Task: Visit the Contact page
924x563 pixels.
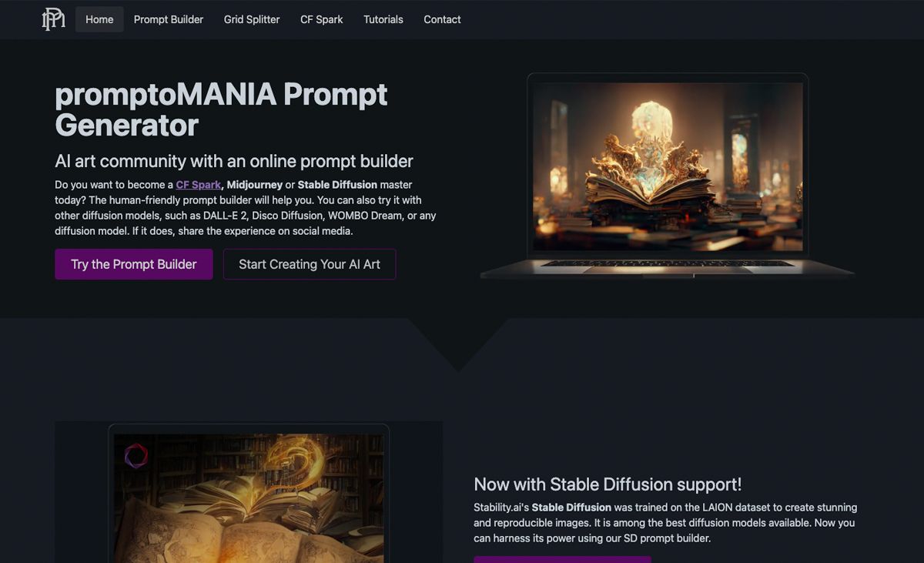Action: coord(442,19)
